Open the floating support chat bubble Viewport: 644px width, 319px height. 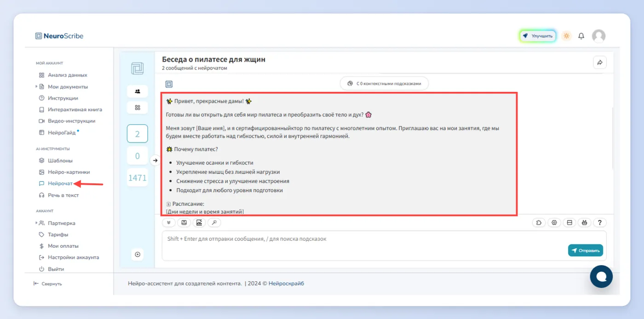click(x=602, y=277)
